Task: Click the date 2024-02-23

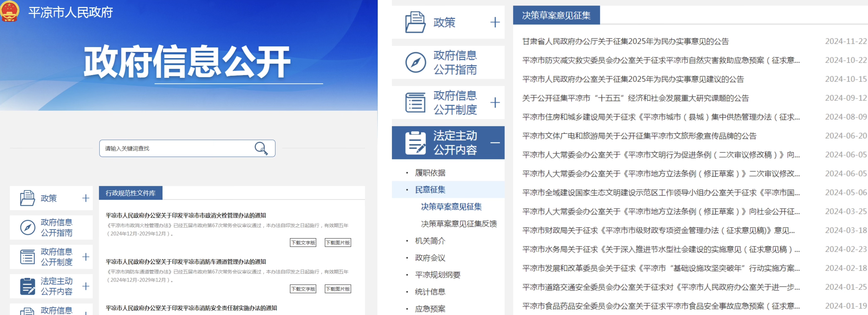Action: pos(846,249)
